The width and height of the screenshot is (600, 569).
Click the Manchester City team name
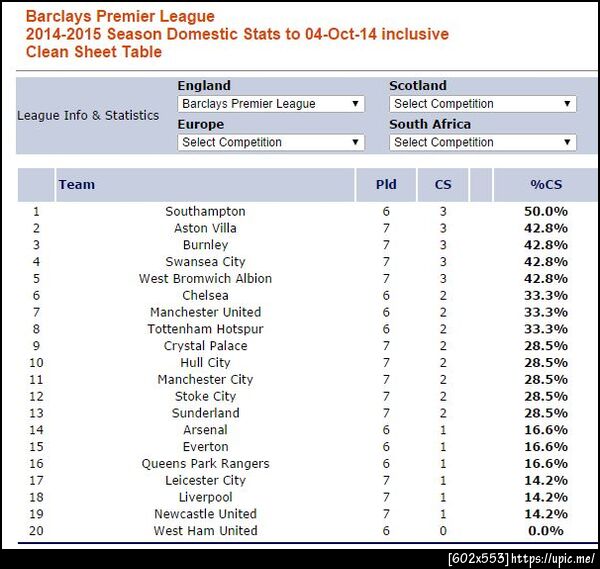click(205, 380)
